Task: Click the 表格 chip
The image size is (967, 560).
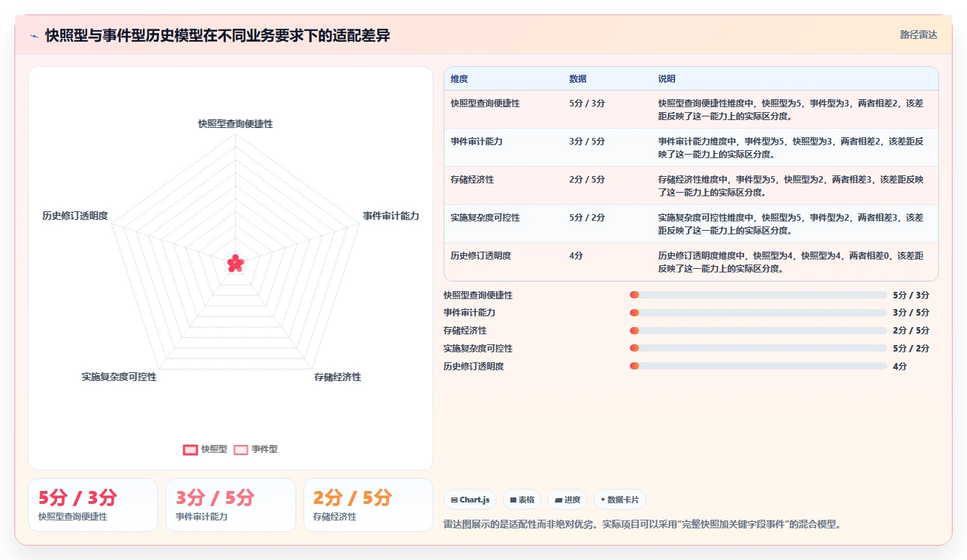Action: pyautogui.click(x=522, y=500)
